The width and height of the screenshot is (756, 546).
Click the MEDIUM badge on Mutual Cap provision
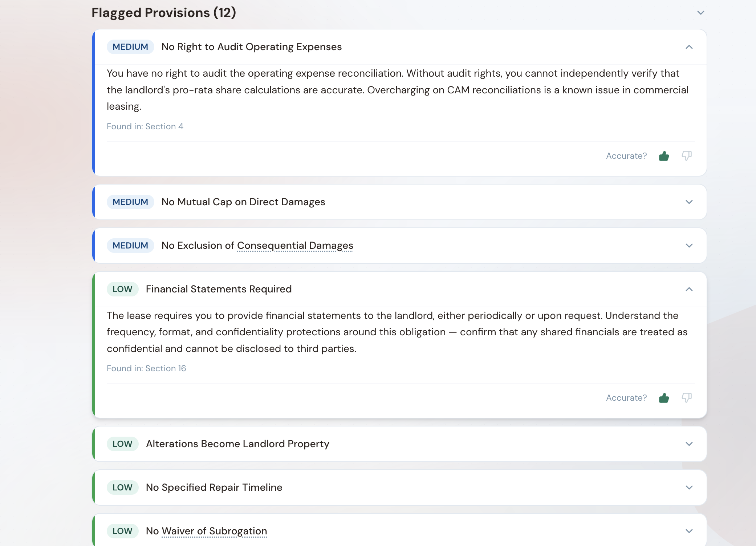point(130,202)
